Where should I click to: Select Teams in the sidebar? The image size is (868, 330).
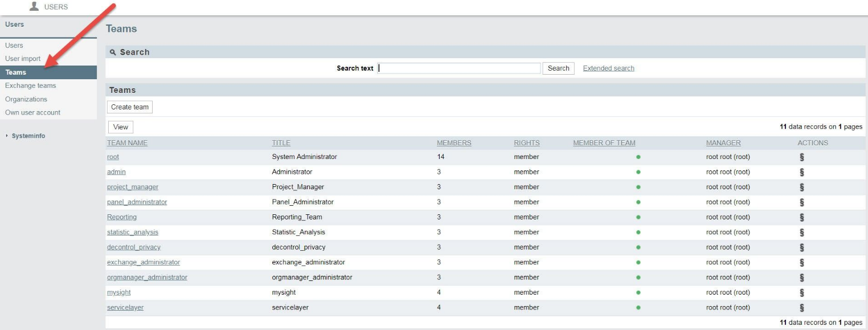(x=48, y=72)
